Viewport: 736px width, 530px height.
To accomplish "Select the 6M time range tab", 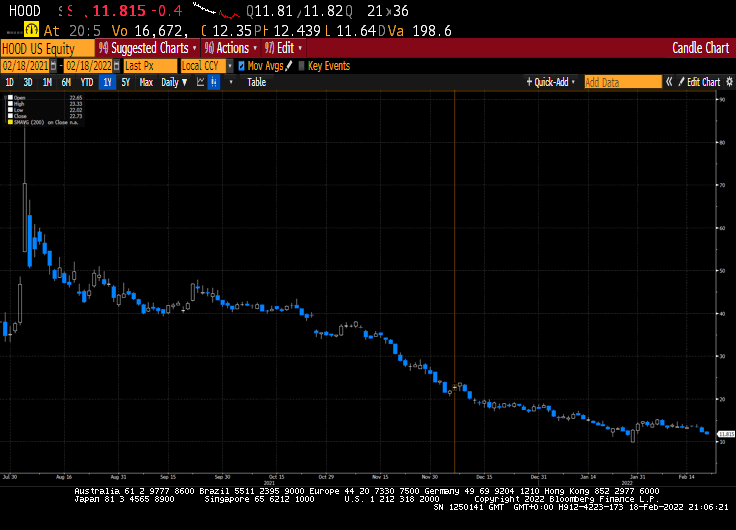I will click(x=66, y=82).
